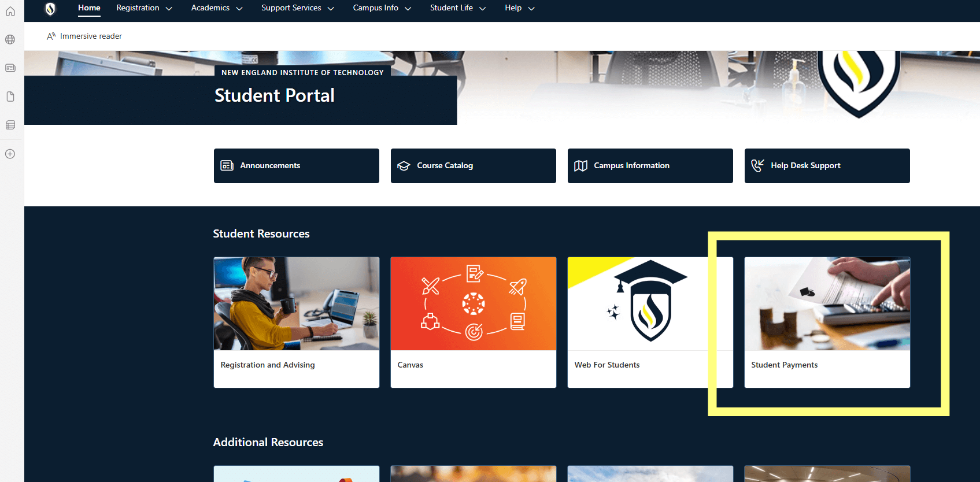Open the Student Payments card

pyautogui.click(x=827, y=322)
